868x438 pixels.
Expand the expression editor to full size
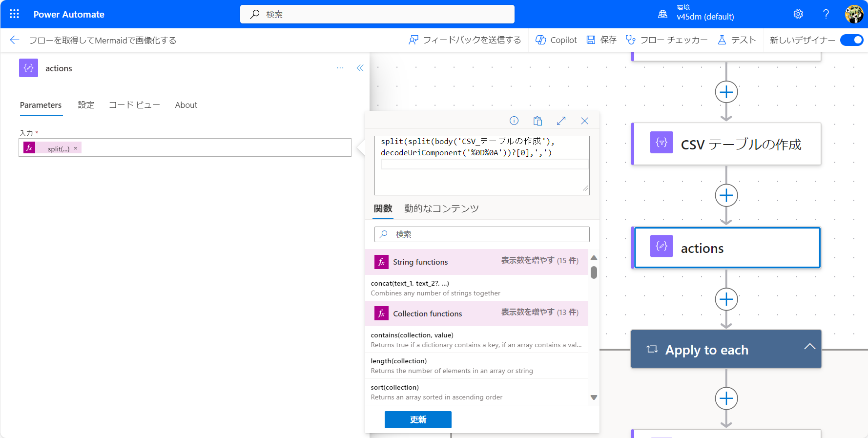(561, 121)
